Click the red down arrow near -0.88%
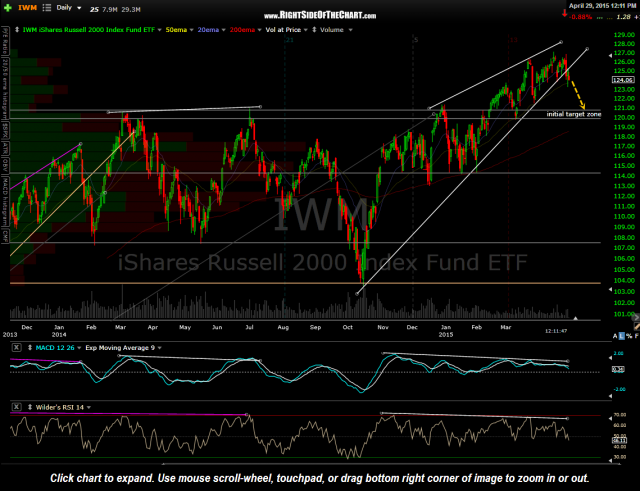This screenshot has width=640, height=491. (x=564, y=14)
